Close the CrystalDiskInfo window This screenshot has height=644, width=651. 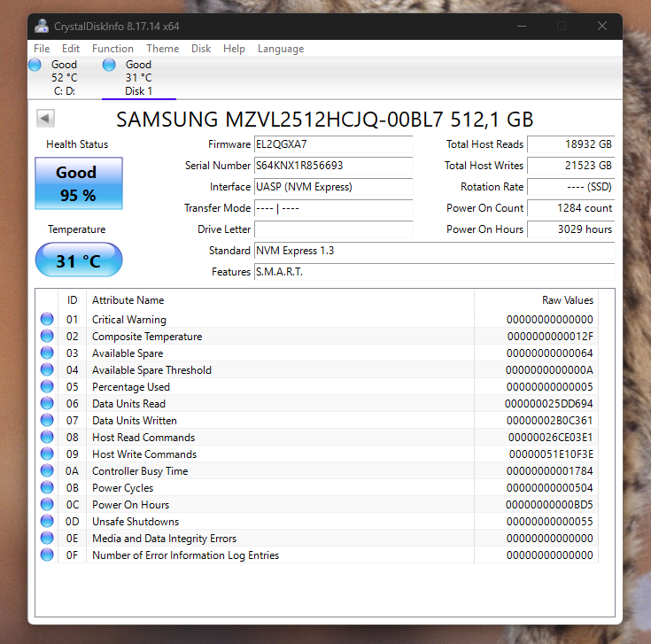602,27
